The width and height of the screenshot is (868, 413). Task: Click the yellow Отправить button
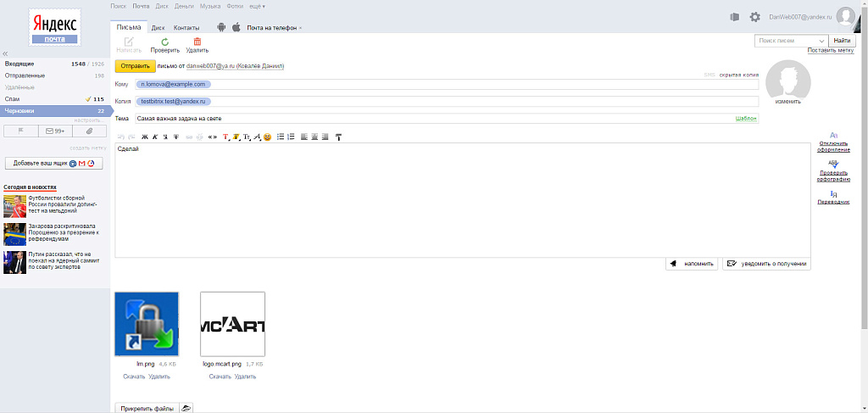coord(135,66)
